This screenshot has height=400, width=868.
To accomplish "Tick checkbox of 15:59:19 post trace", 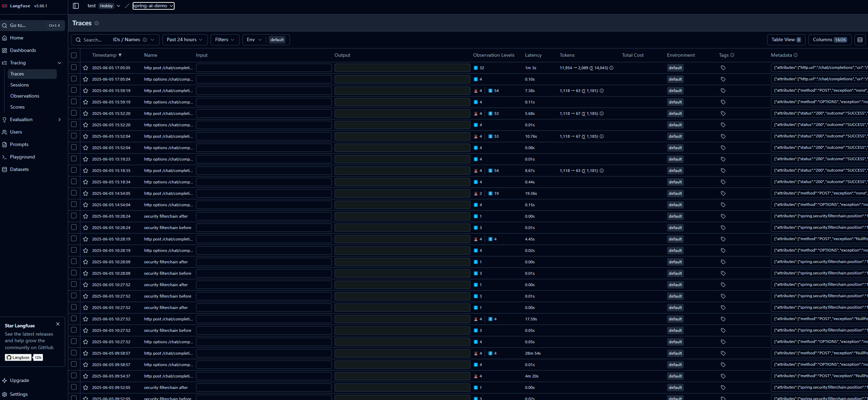I will 74,90.
